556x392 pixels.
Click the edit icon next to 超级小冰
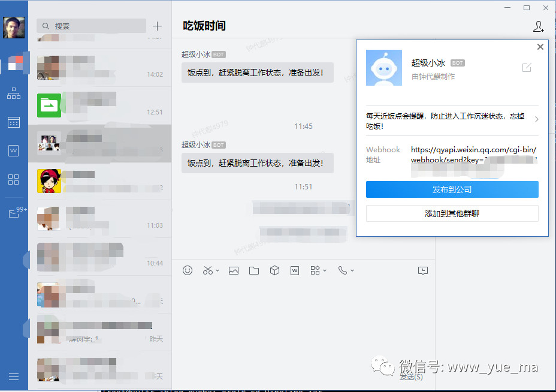[x=527, y=67]
